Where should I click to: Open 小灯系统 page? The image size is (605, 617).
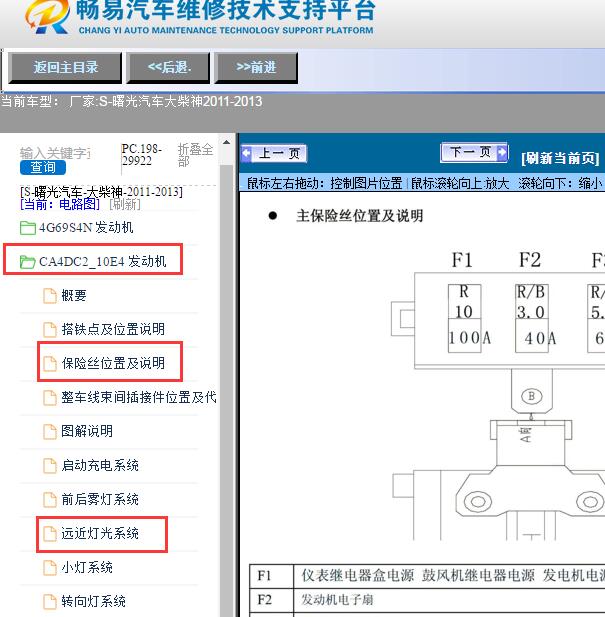click(87, 567)
